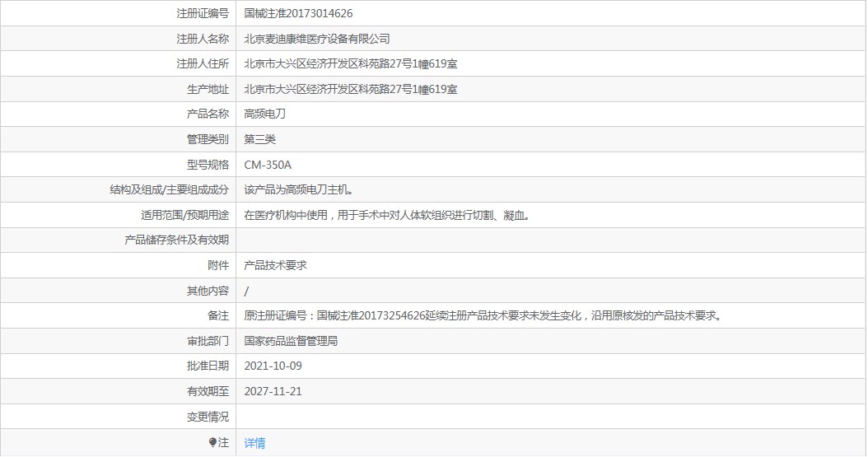Click the management category 第三类
Viewport: 868px width, 457px height.
coord(259,139)
